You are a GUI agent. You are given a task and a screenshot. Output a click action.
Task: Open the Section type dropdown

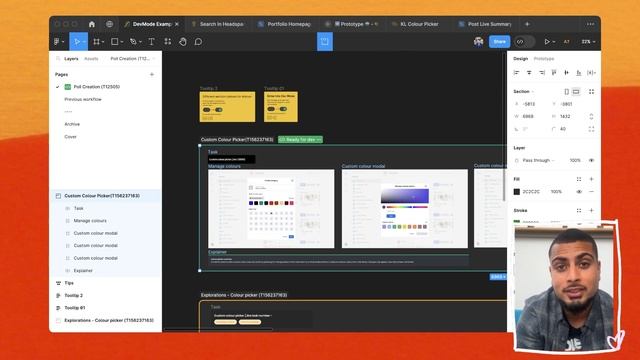point(523,91)
